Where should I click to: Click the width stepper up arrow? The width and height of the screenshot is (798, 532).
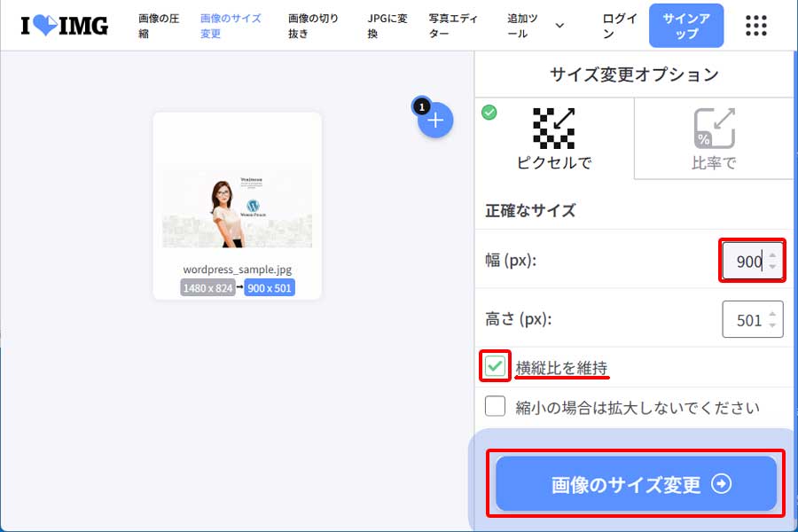tap(773, 256)
